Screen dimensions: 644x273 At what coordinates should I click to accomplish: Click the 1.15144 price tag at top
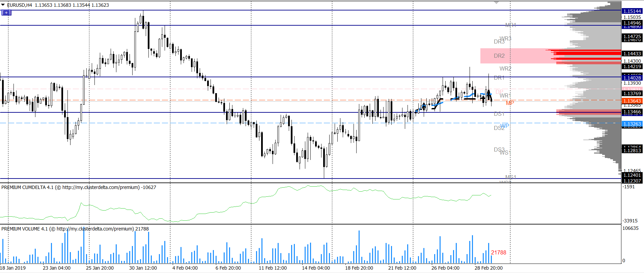(x=632, y=11)
